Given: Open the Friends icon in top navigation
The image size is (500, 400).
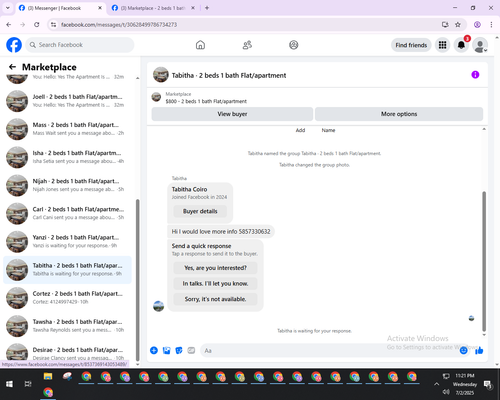Looking at the screenshot, I should [x=247, y=45].
